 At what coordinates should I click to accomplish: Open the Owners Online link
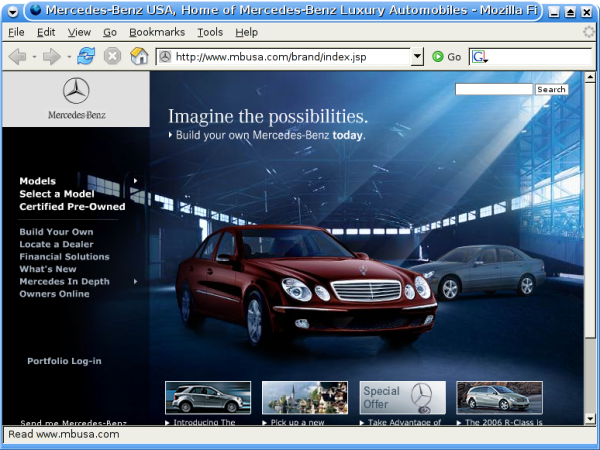tap(54, 294)
